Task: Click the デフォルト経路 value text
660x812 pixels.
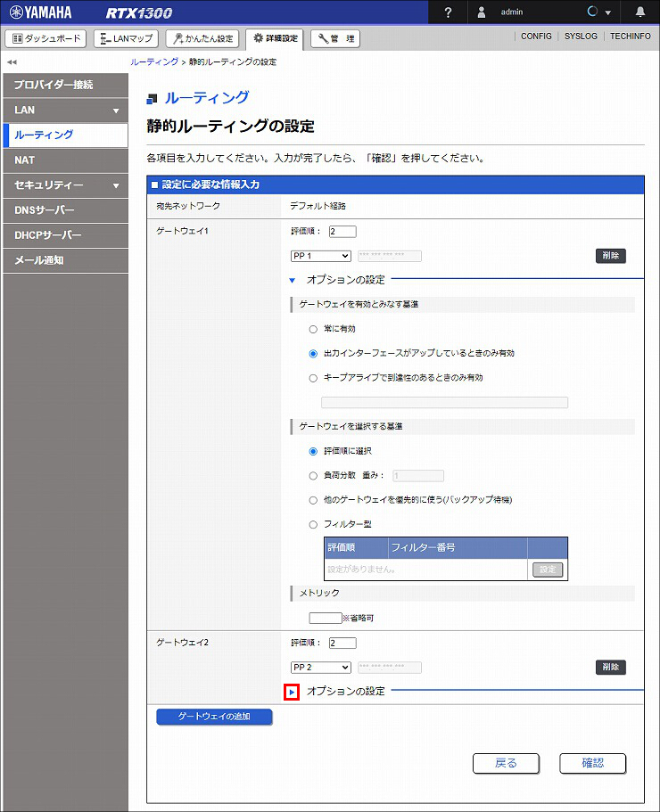Action: coord(318,206)
